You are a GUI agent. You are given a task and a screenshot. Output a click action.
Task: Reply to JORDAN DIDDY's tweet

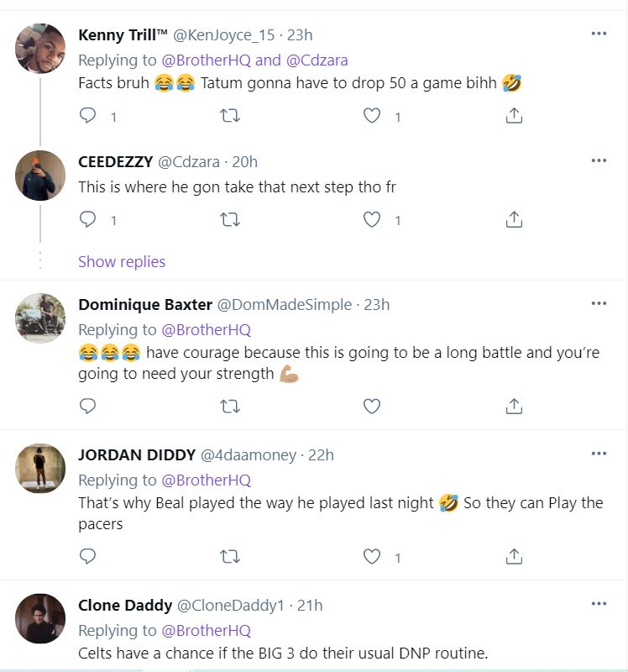[x=88, y=556]
